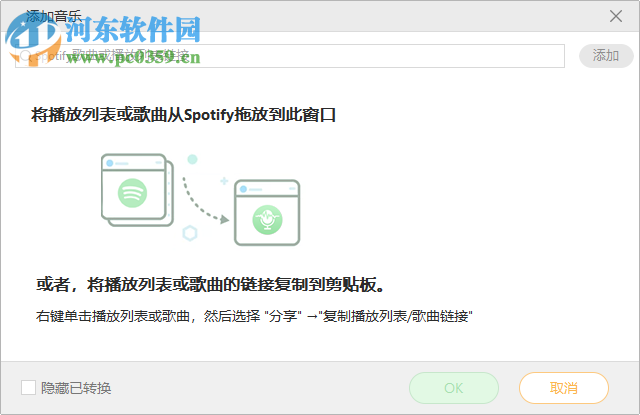Click the instruction line starting with 右键单击播放列表或歌曲
Image resolution: width=640 pixels, height=415 pixels.
(x=254, y=316)
